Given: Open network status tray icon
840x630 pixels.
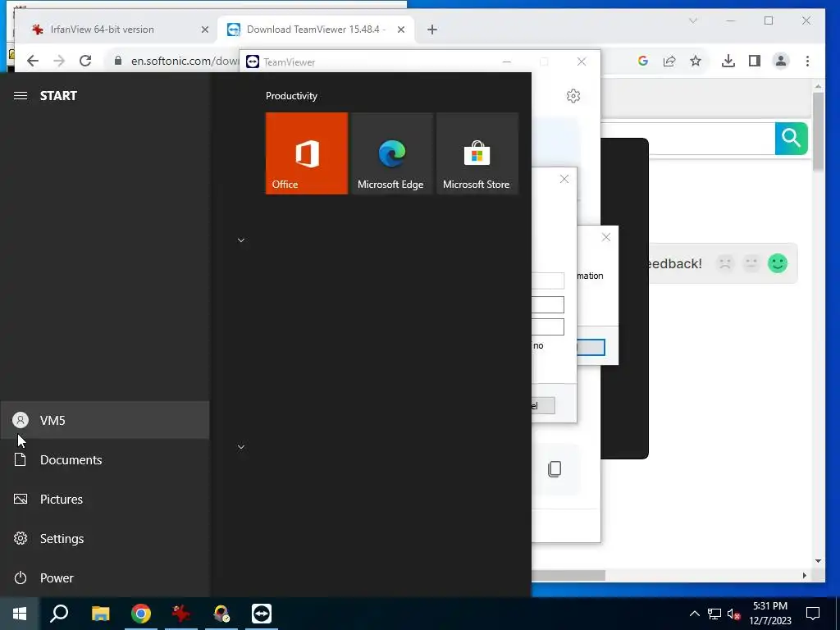Looking at the screenshot, I should pos(714,614).
